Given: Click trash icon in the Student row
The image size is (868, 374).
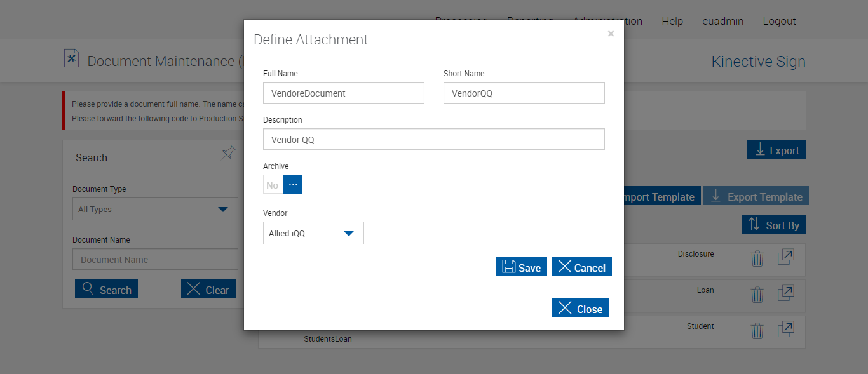Looking at the screenshot, I should [x=757, y=331].
